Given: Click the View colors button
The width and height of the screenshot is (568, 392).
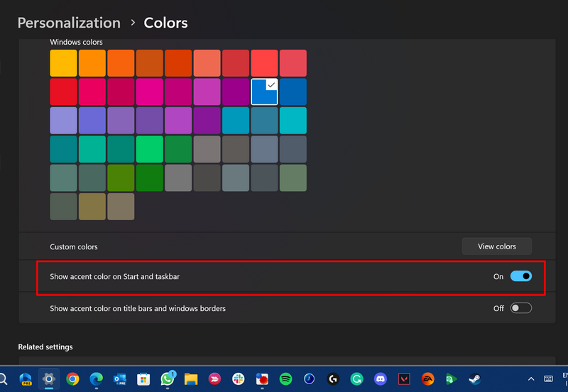Looking at the screenshot, I should tap(496, 246).
